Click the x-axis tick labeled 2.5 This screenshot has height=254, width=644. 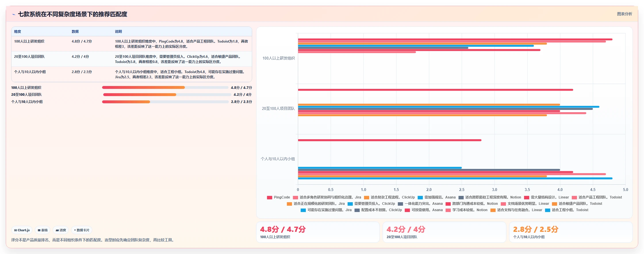coord(462,190)
